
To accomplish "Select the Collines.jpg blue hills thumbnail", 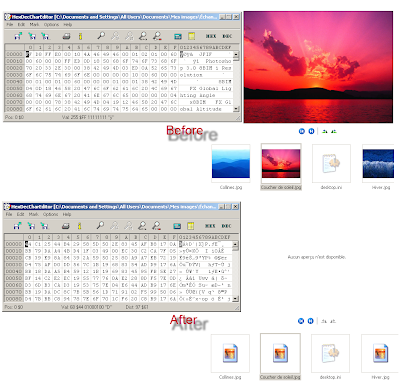I will (231, 163).
